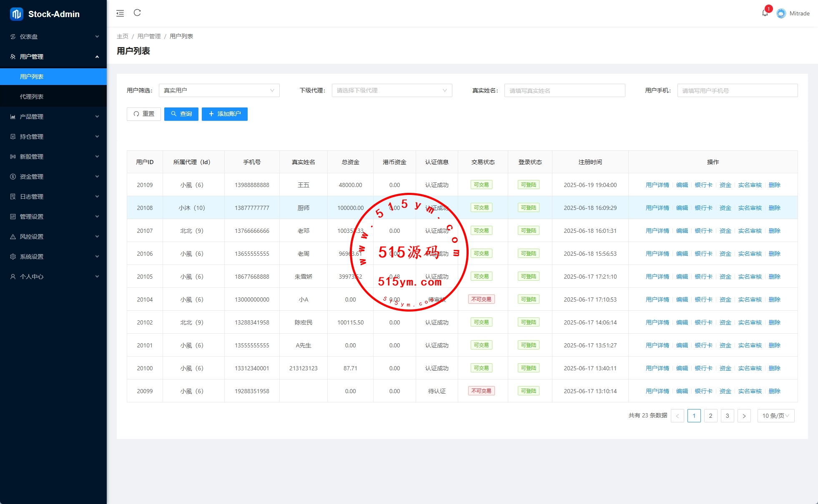Open the 10 条/页 page size dropdown
Viewport: 818px width, 504px height.
point(775,416)
